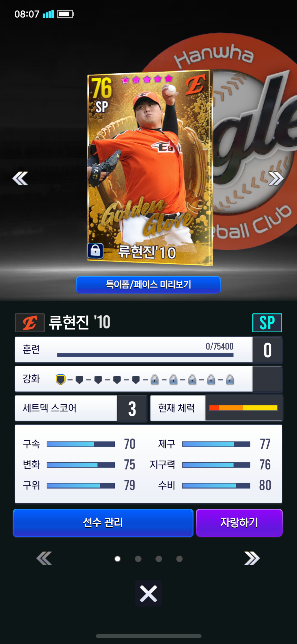
Task: Tap the lock icon on player card
Action: click(x=95, y=251)
